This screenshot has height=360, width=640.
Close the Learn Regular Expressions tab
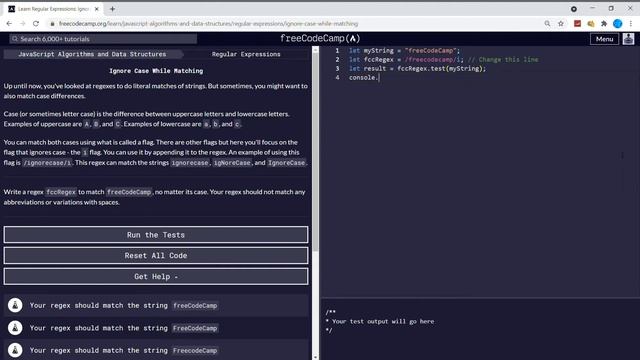(x=97, y=9)
